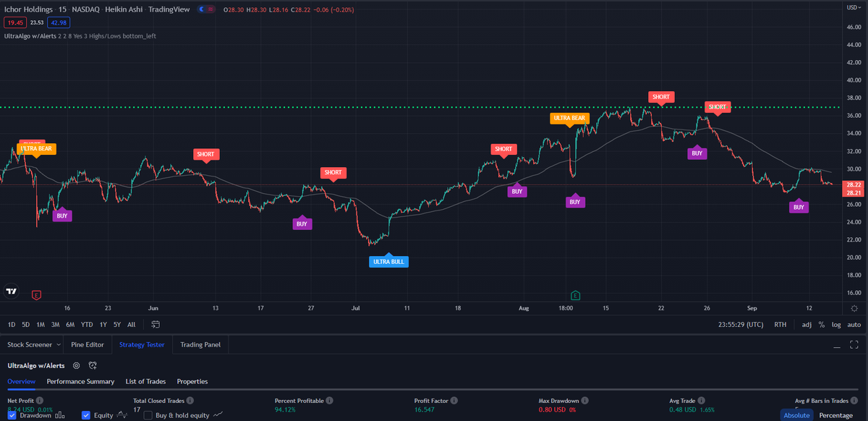Click the ULTRA BULL signal label

[389, 261]
